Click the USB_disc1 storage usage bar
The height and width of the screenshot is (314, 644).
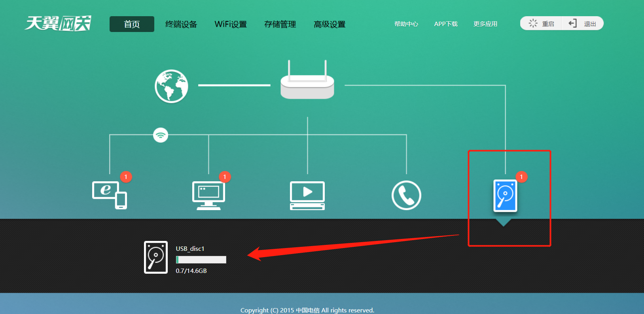[x=201, y=259]
